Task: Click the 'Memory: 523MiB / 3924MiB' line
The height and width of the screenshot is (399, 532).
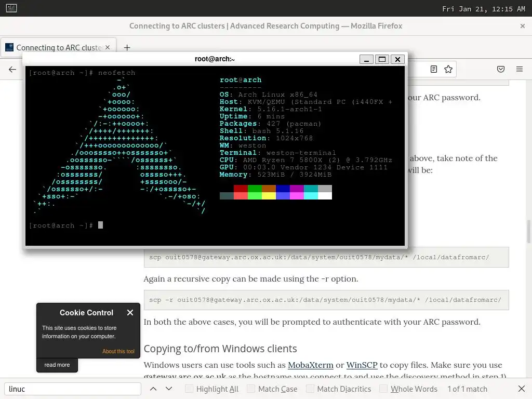Action: point(275,175)
